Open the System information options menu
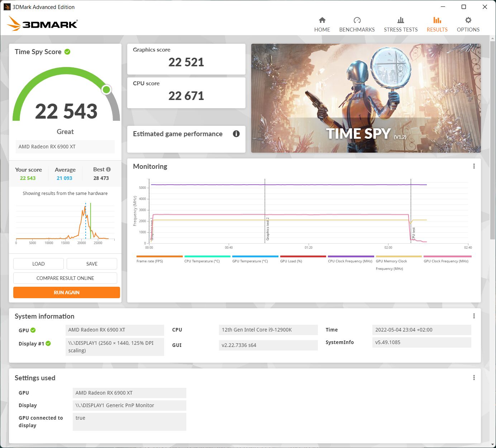The height and width of the screenshot is (448, 496). coord(474,316)
